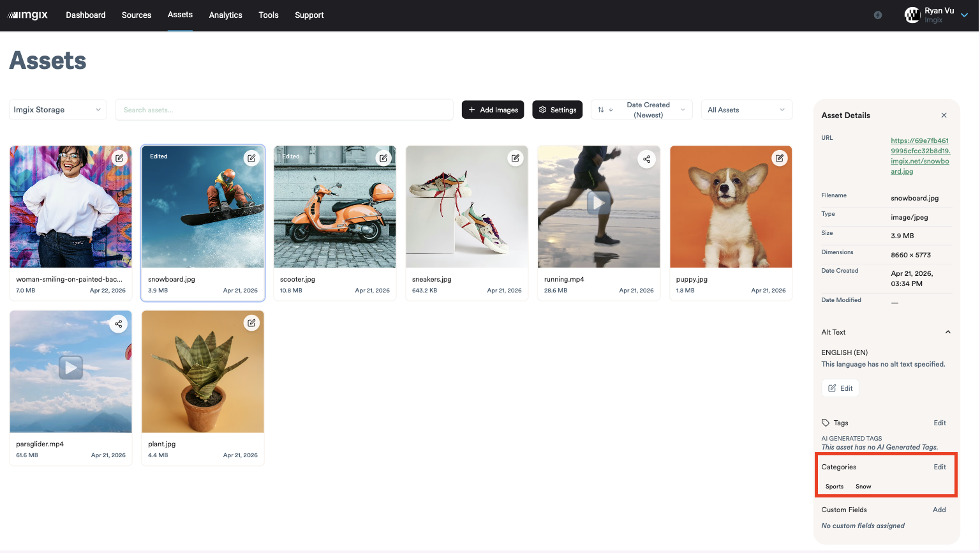Click the imgix logo
Screen dimensions: 980x553
pos(27,15)
